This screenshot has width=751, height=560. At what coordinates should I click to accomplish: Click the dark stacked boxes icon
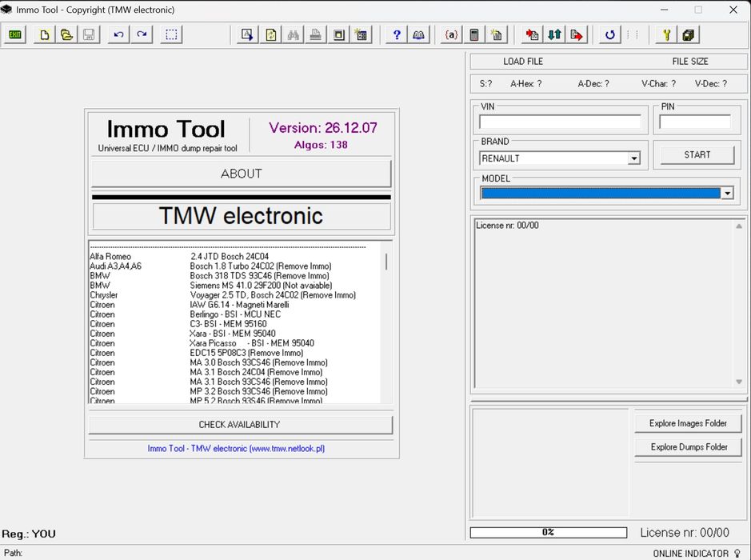coord(689,34)
